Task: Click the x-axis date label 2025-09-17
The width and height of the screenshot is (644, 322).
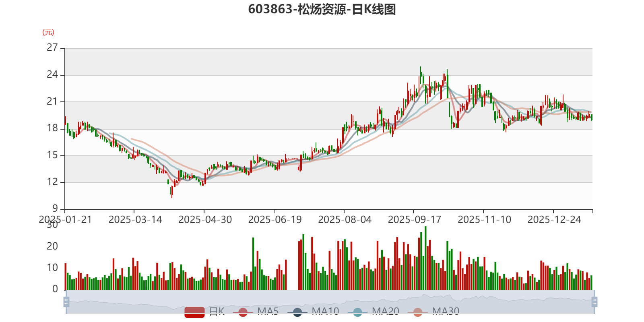Action: pos(415,220)
